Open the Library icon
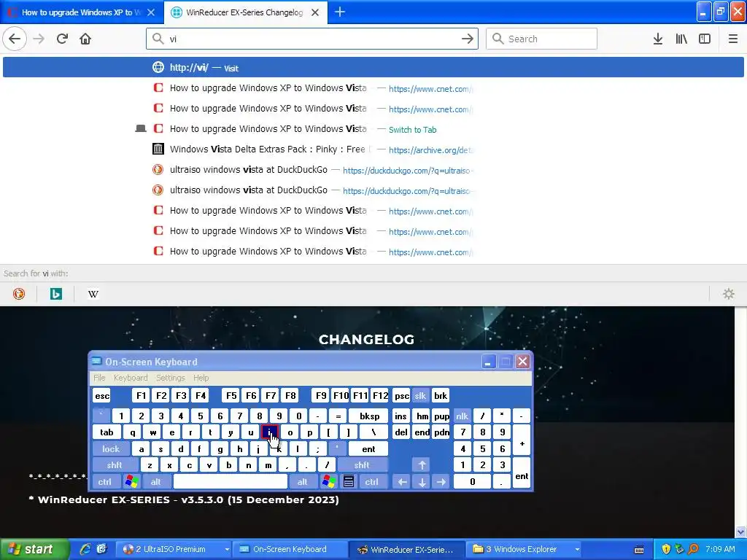 (x=681, y=39)
